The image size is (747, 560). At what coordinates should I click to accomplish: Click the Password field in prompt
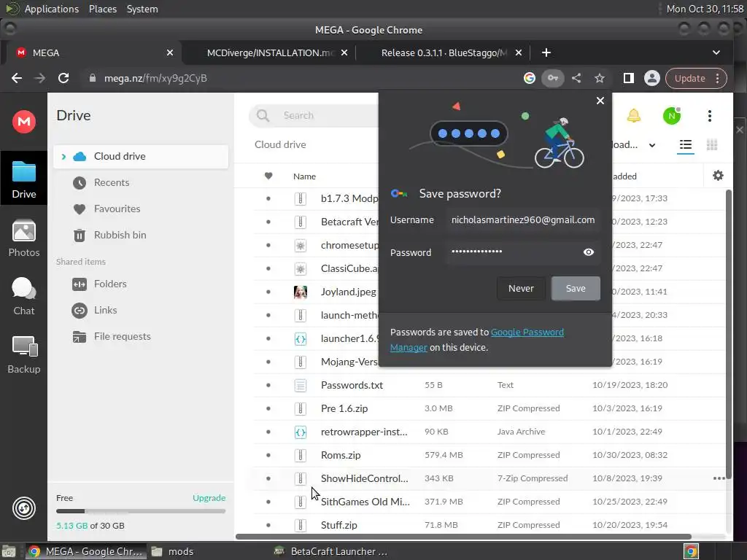pos(522,252)
